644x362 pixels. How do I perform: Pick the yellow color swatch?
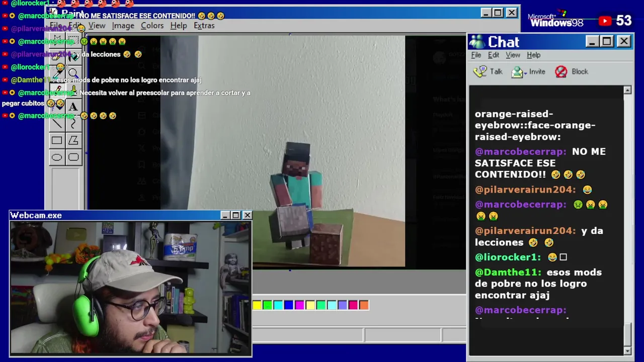[x=257, y=305]
